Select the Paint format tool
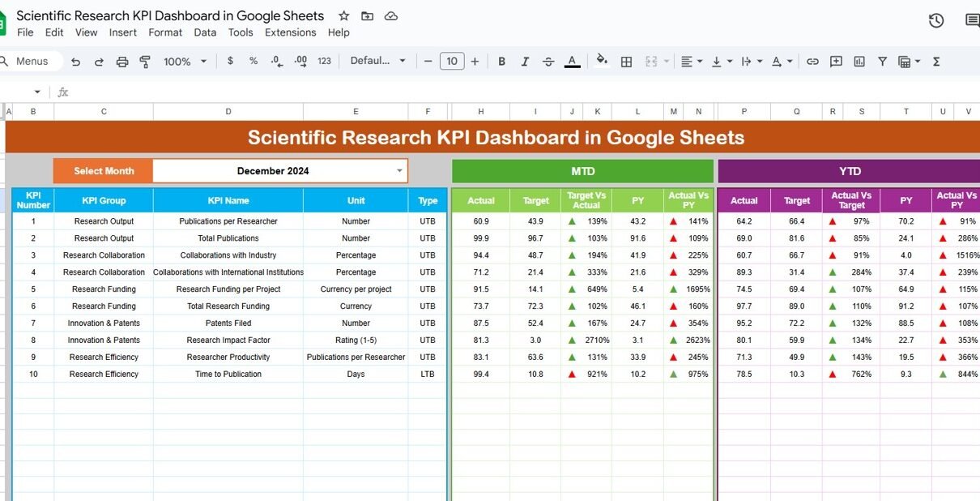 point(145,62)
